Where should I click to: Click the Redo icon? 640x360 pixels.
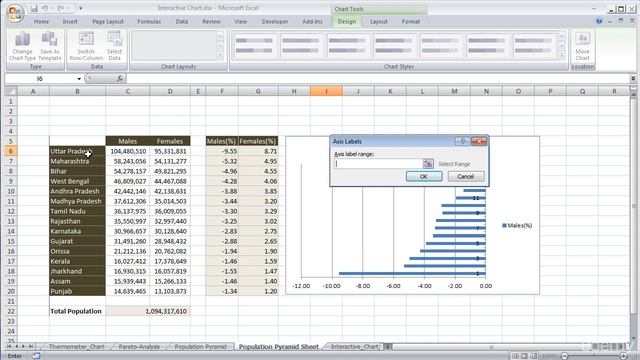click(60, 8)
